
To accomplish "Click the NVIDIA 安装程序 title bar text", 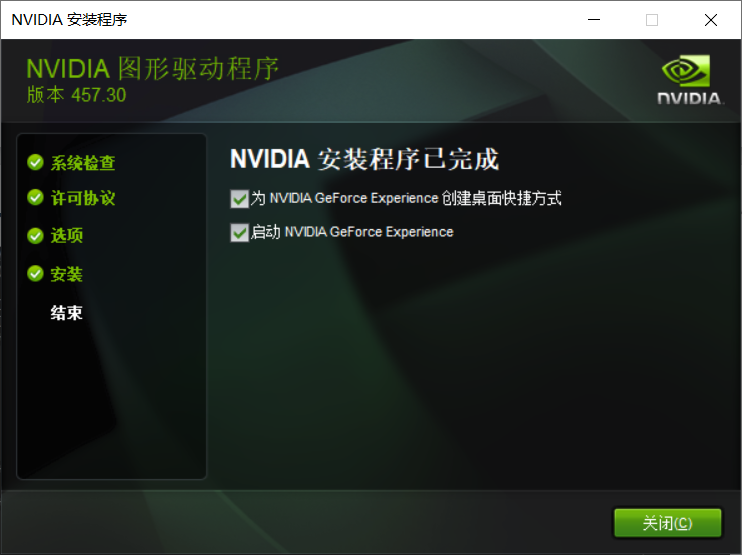I will point(69,20).
